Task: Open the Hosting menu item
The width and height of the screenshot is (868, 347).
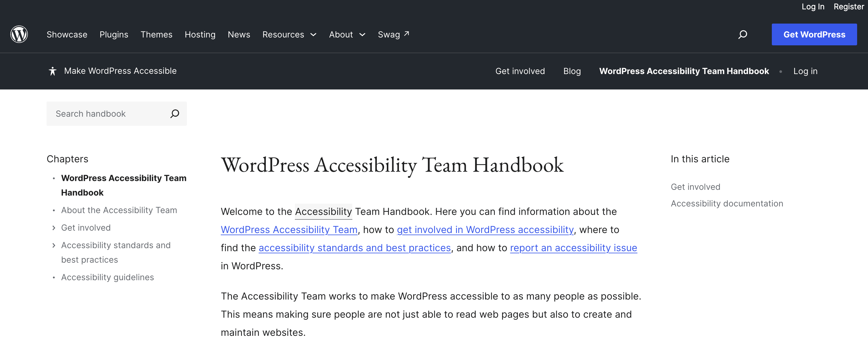Action: pos(200,34)
